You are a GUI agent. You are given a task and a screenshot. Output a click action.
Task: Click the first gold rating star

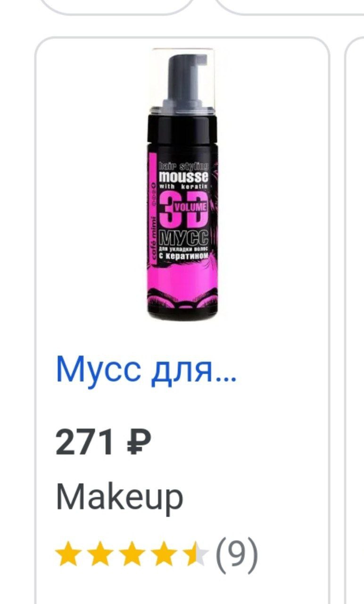(66, 553)
